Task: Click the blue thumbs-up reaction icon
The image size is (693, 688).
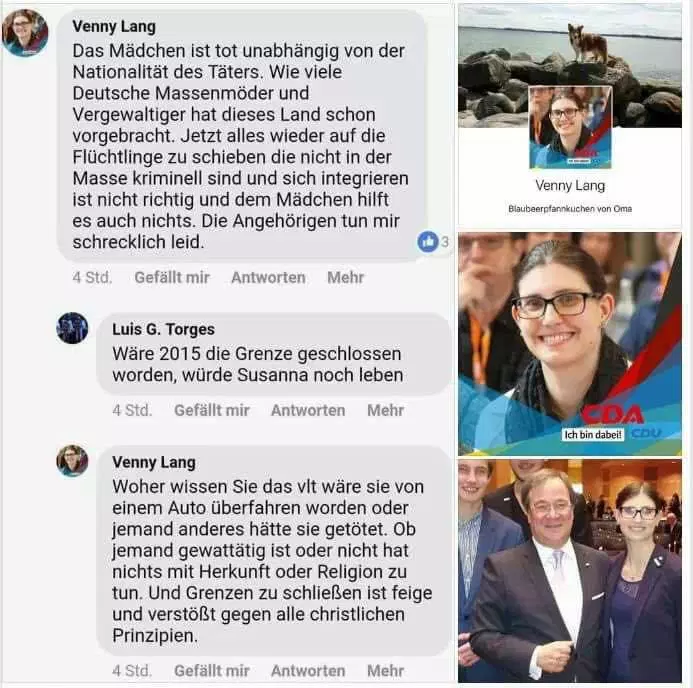Action: (427, 242)
